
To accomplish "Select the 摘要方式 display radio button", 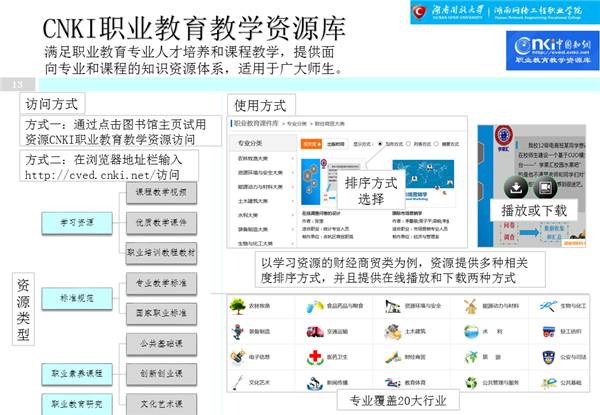I will point(436,144).
